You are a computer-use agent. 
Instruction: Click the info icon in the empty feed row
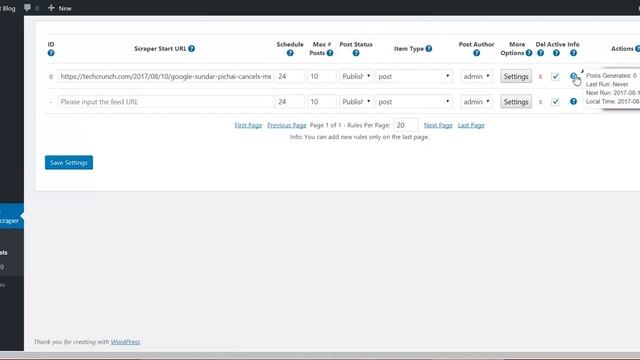pos(573,102)
